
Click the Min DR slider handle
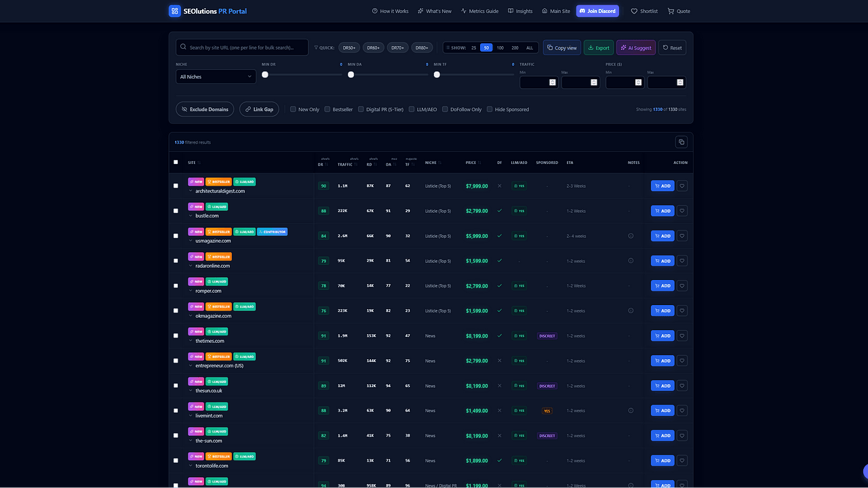tap(265, 75)
